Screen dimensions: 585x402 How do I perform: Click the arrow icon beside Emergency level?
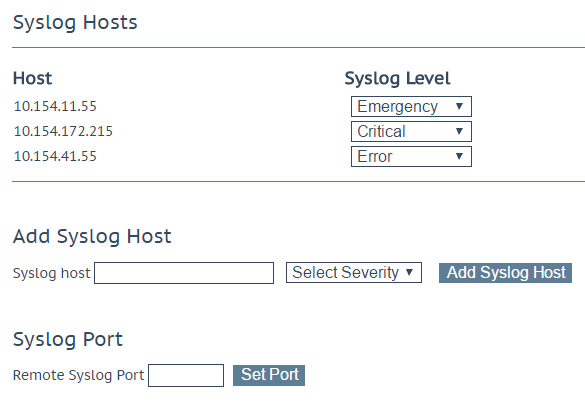[459, 106]
